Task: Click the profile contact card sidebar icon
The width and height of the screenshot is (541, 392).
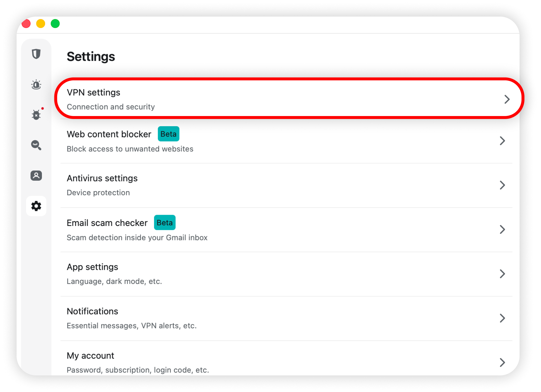Action: point(36,176)
